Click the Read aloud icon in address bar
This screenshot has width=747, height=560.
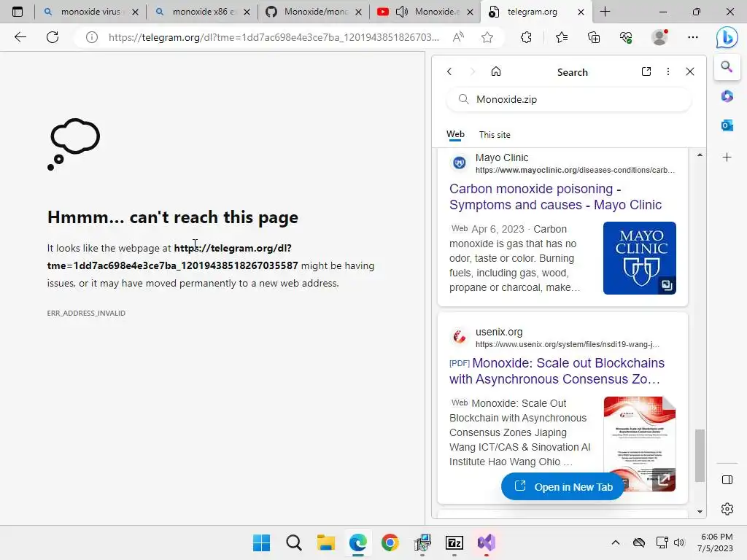(x=458, y=37)
